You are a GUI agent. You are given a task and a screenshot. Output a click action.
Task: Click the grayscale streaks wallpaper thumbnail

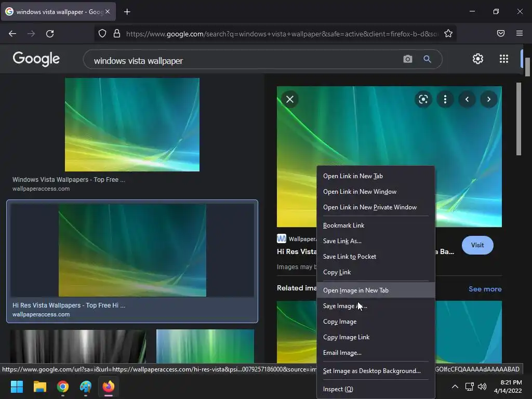(x=78, y=346)
